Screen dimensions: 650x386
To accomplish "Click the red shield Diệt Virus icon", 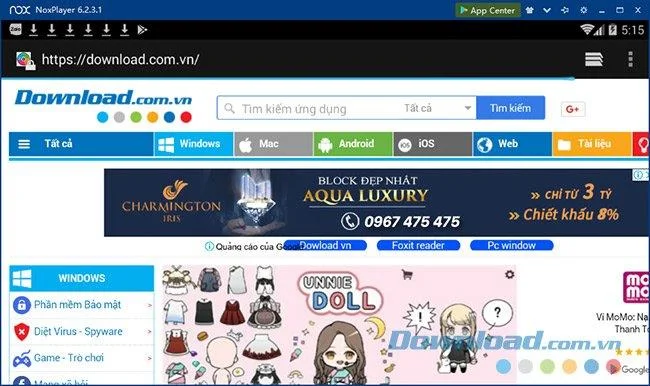I will pyautogui.click(x=22, y=332).
